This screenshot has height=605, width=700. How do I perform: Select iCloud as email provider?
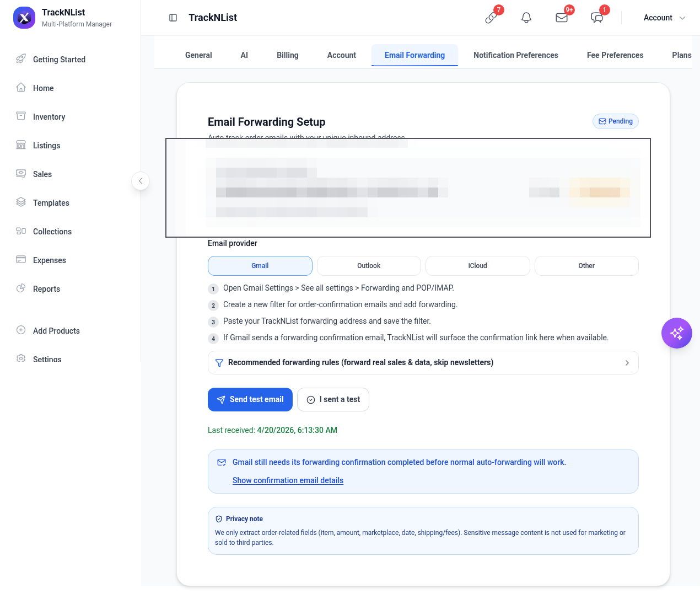[x=478, y=266]
